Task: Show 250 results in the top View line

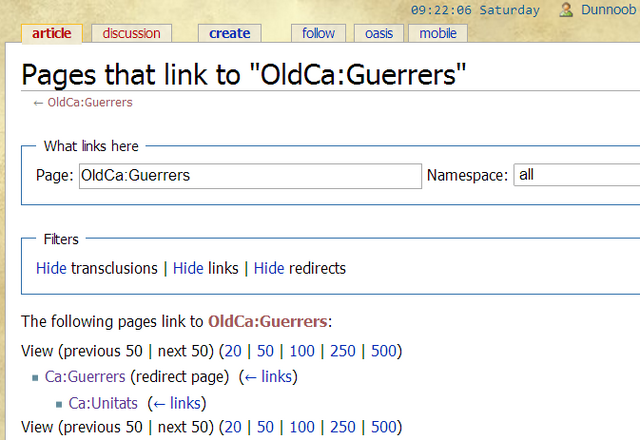Action: tap(343, 351)
